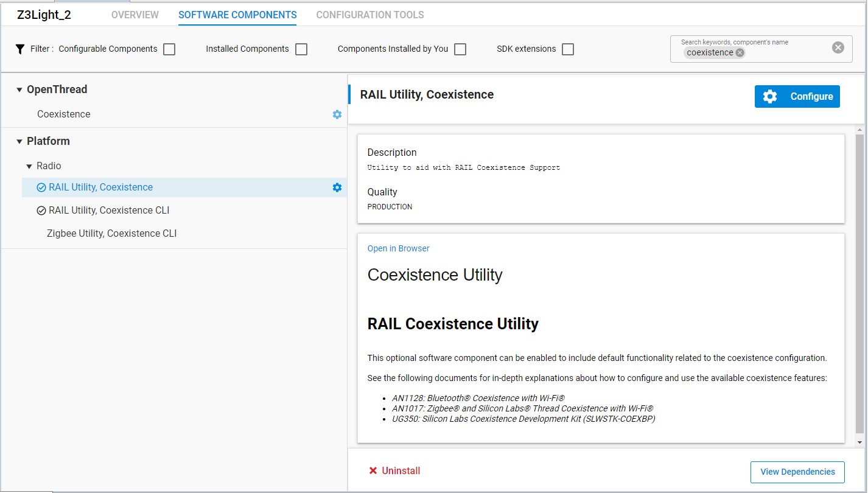868x493 pixels.
Task: Click the Z3Light_2 project title
Action: (44, 15)
